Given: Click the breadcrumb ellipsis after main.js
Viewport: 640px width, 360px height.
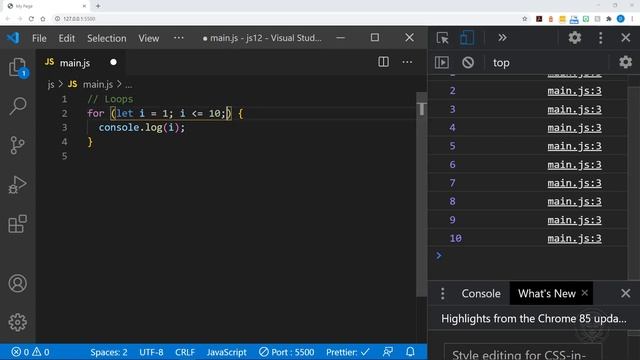Looking at the screenshot, I should pos(129,85).
